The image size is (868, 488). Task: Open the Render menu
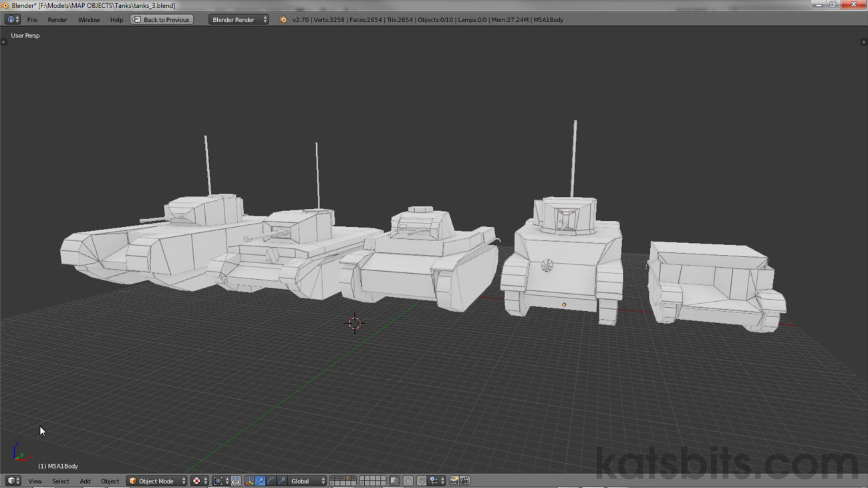[57, 19]
